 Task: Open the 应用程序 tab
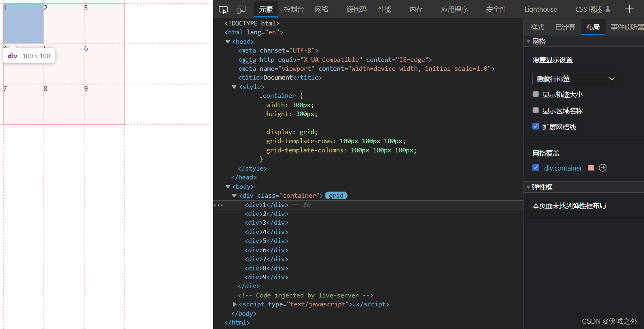click(x=454, y=9)
